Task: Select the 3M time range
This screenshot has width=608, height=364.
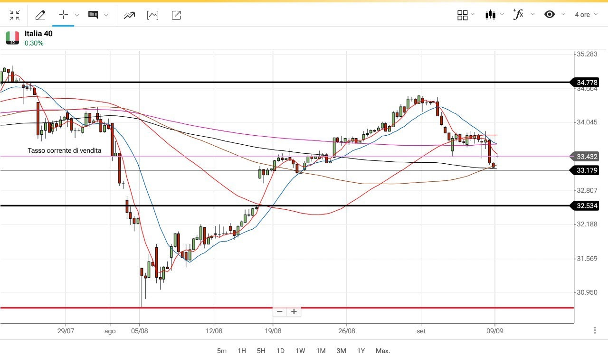Action: click(x=341, y=351)
